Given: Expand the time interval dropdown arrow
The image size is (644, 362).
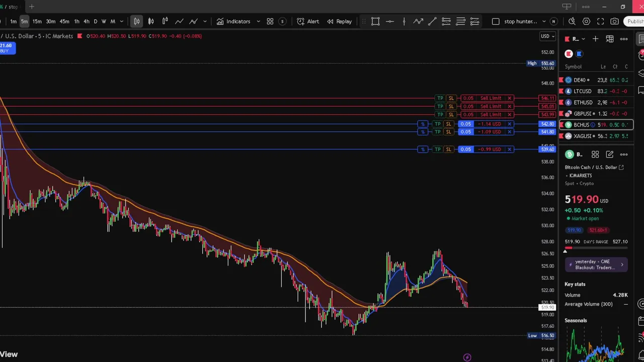Looking at the screenshot, I should (122, 21).
